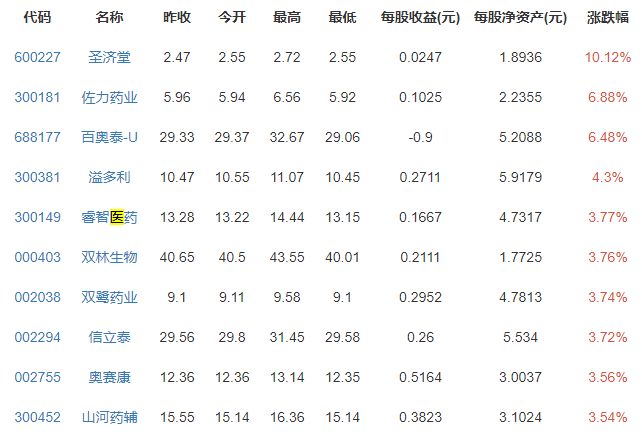The image size is (642, 441).
Task: Select the 40.65 previous close value
Action: [x=177, y=257]
